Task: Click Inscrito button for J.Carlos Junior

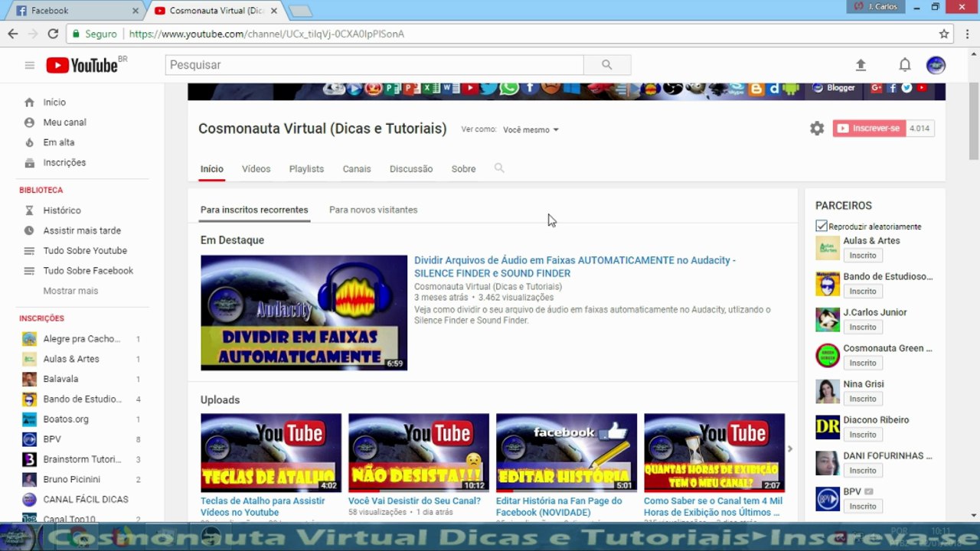Action: pyautogui.click(x=863, y=327)
